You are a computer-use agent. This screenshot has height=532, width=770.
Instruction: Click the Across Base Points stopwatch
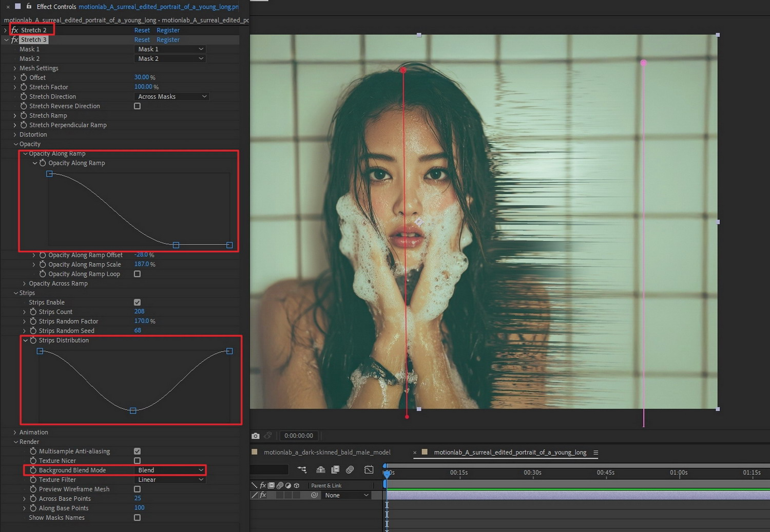(33, 499)
